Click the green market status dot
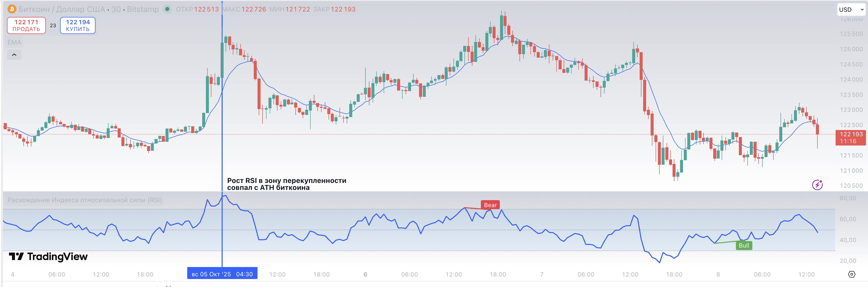868x287 pixels. 167,9
